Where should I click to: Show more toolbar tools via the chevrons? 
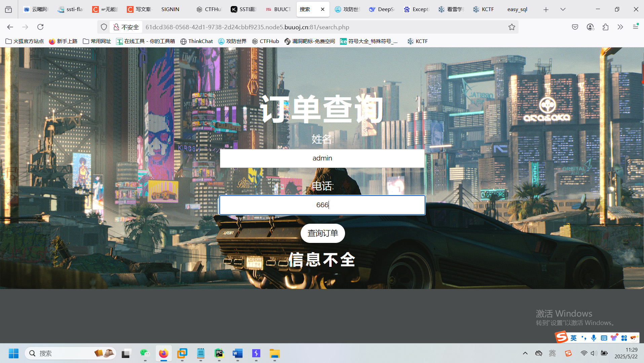click(x=620, y=27)
